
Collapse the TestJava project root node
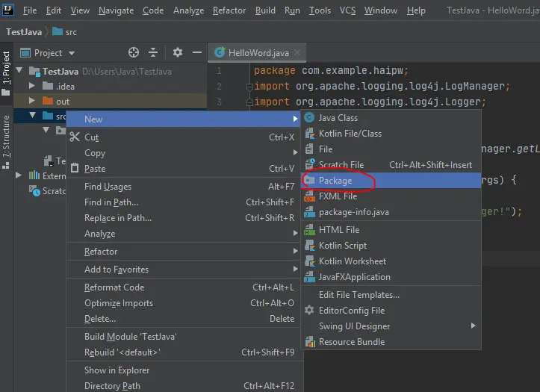point(19,70)
